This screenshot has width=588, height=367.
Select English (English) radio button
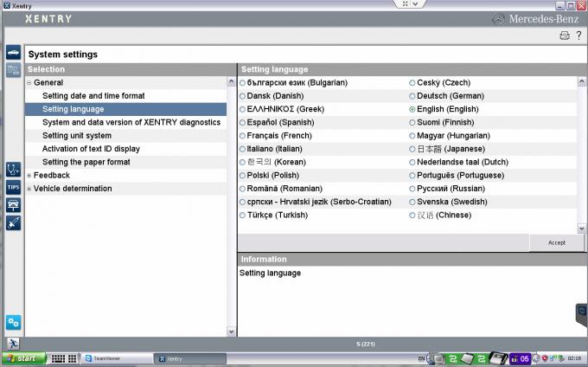[x=412, y=109]
